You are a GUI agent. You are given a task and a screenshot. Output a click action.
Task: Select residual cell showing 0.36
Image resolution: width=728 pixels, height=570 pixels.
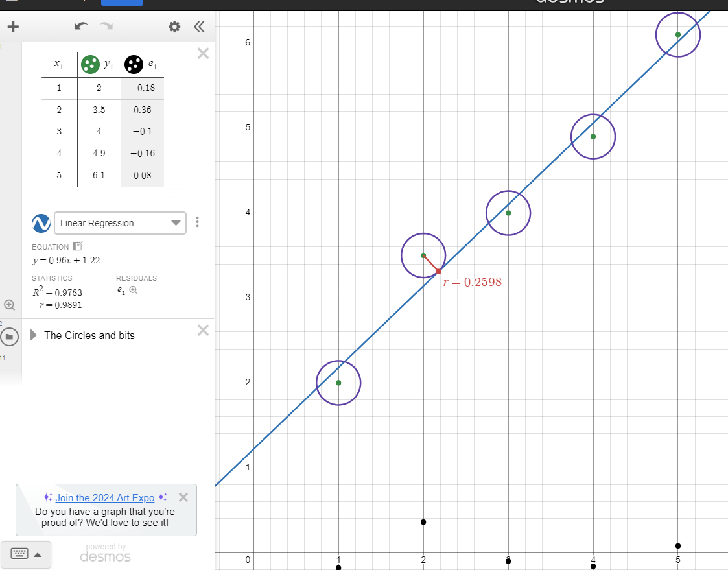coord(143,110)
